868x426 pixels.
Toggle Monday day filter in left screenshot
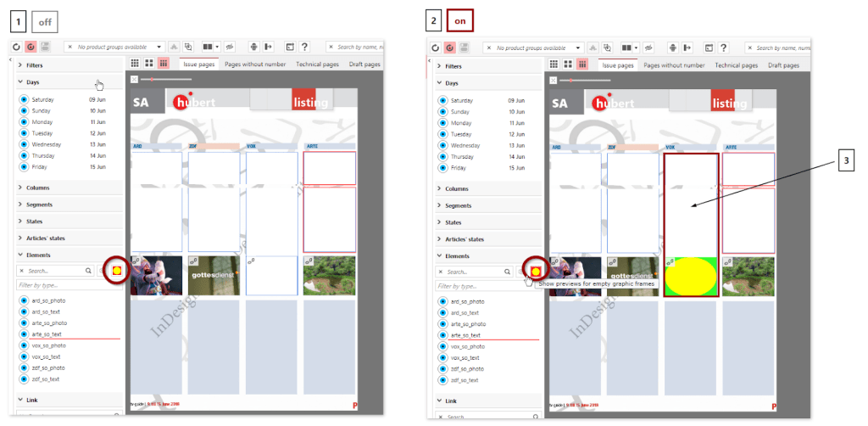coord(23,122)
